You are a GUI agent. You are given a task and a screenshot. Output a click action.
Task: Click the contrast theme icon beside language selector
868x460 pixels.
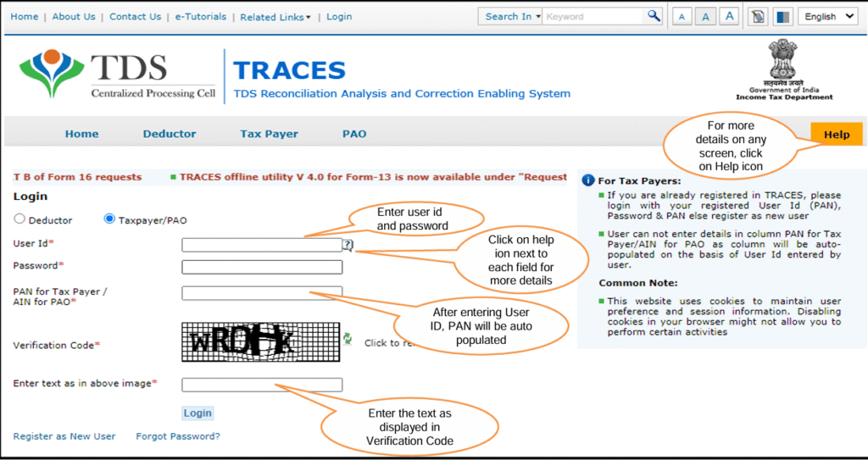point(783,17)
